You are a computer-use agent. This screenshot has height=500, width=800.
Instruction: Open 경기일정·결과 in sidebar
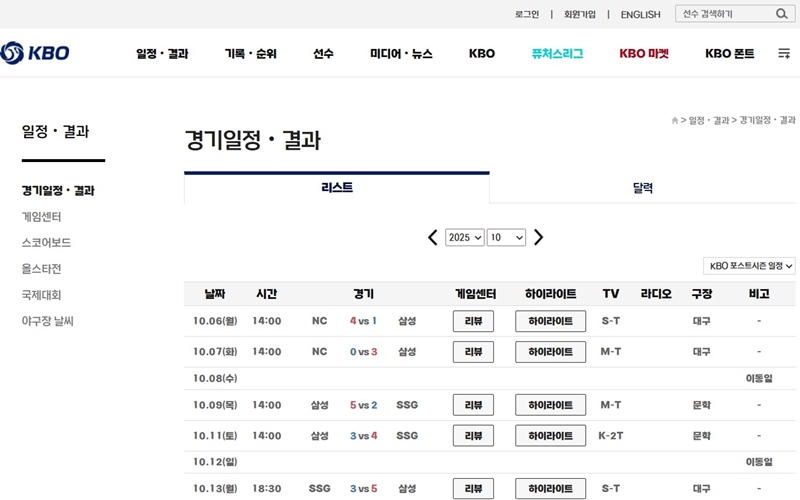(58, 190)
